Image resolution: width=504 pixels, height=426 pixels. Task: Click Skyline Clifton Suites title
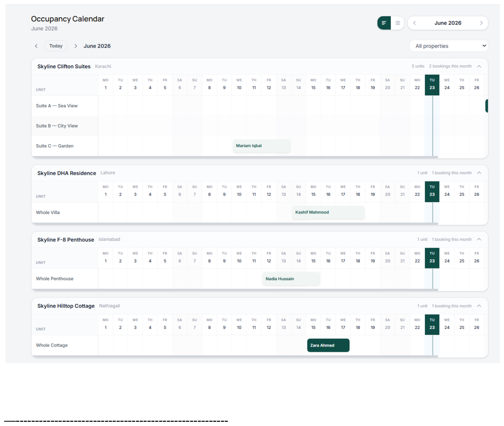click(x=64, y=66)
